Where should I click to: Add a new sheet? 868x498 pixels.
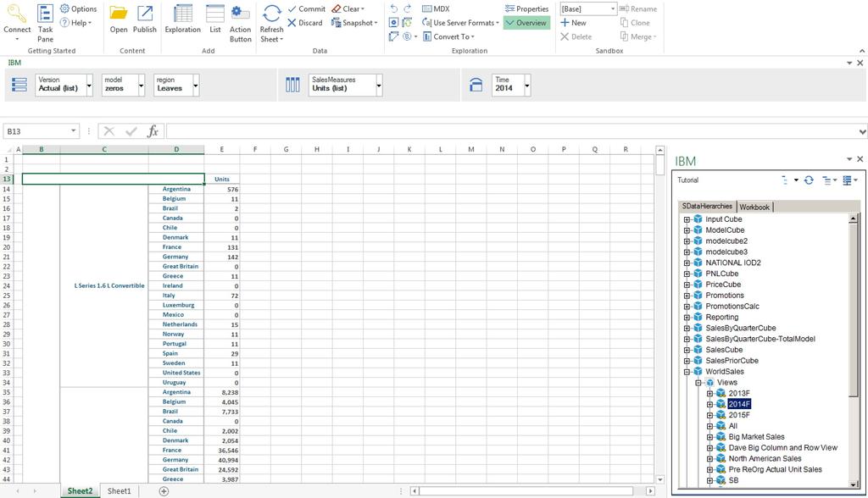[164, 491]
